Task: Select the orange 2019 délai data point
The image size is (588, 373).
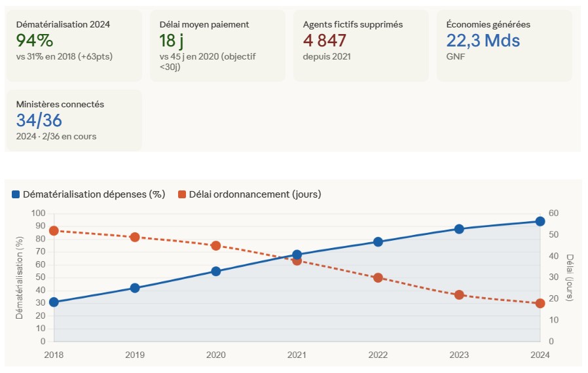Action: (135, 237)
